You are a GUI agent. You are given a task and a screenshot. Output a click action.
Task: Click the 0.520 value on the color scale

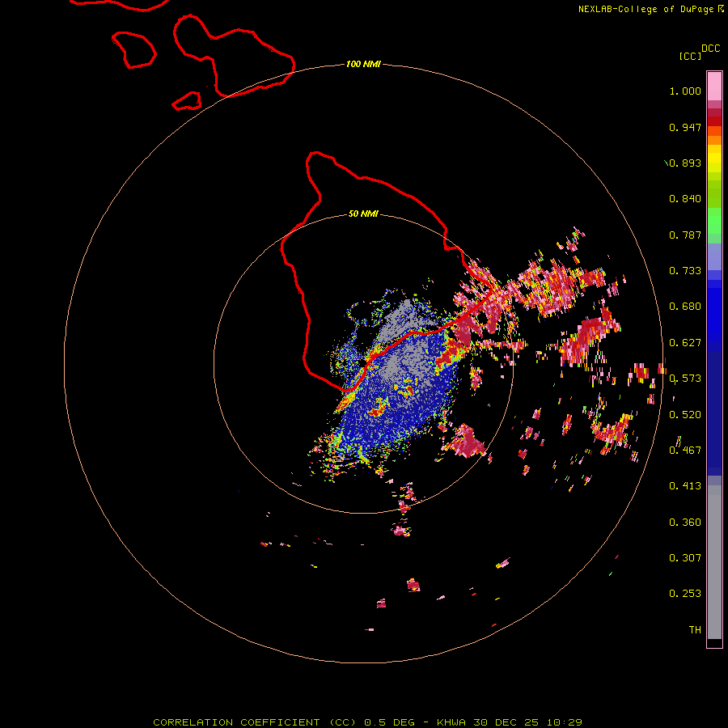685,415
